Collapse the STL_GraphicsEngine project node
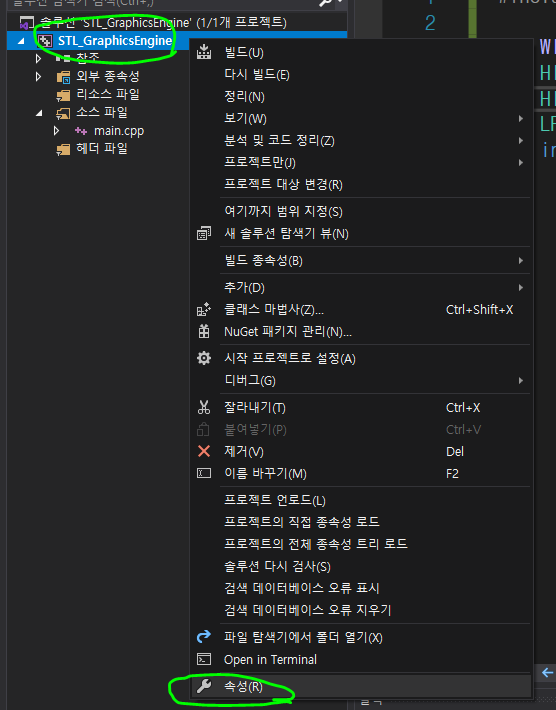556x710 pixels. pyautogui.click(x=21, y=41)
